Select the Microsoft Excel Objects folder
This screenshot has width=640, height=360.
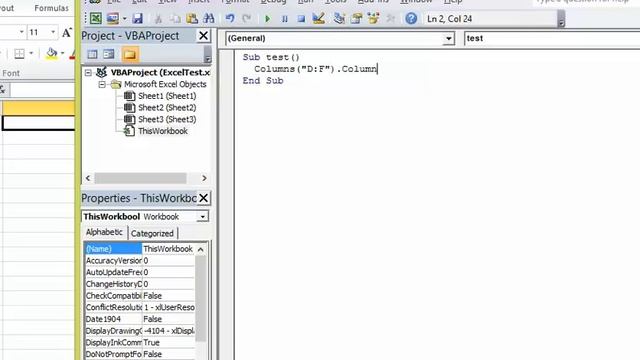coord(165,84)
